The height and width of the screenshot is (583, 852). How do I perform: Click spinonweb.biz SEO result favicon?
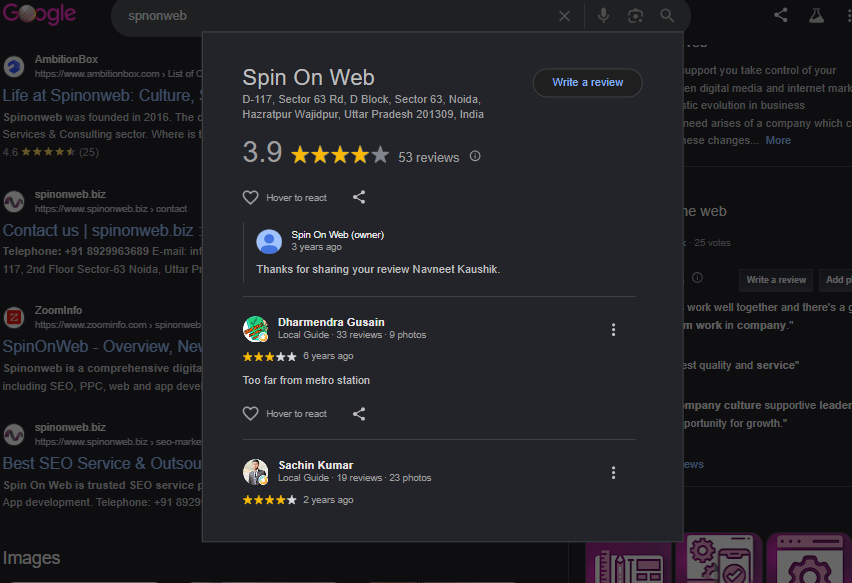tap(14, 435)
